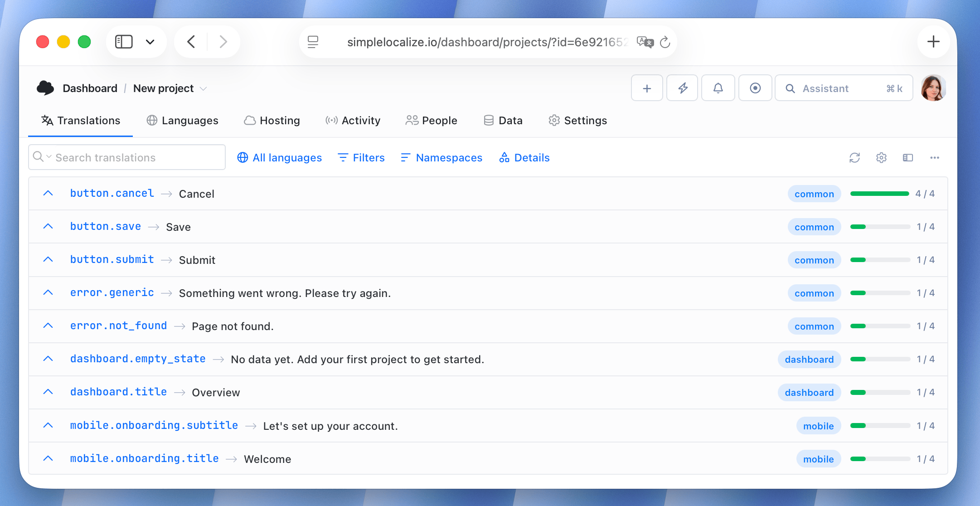The height and width of the screenshot is (506, 980).
Task: Collapse the dashboard.title row chevron
Action: point(48,392)
